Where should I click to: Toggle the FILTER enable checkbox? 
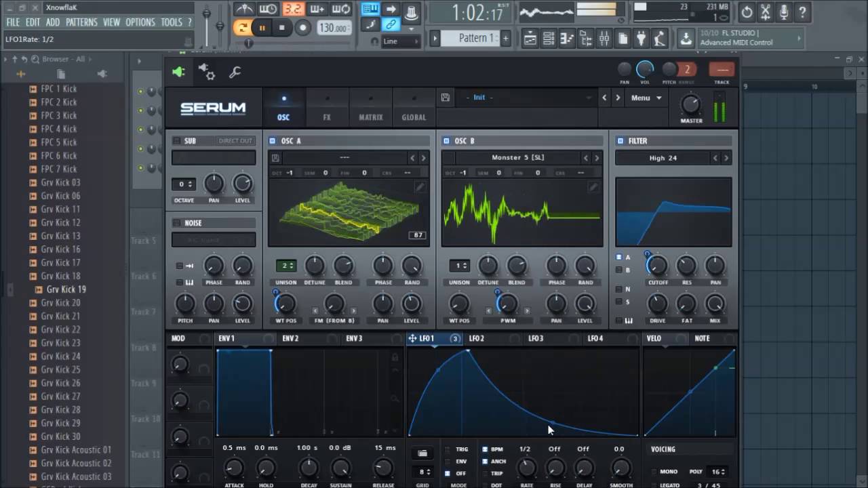[620, 141]
